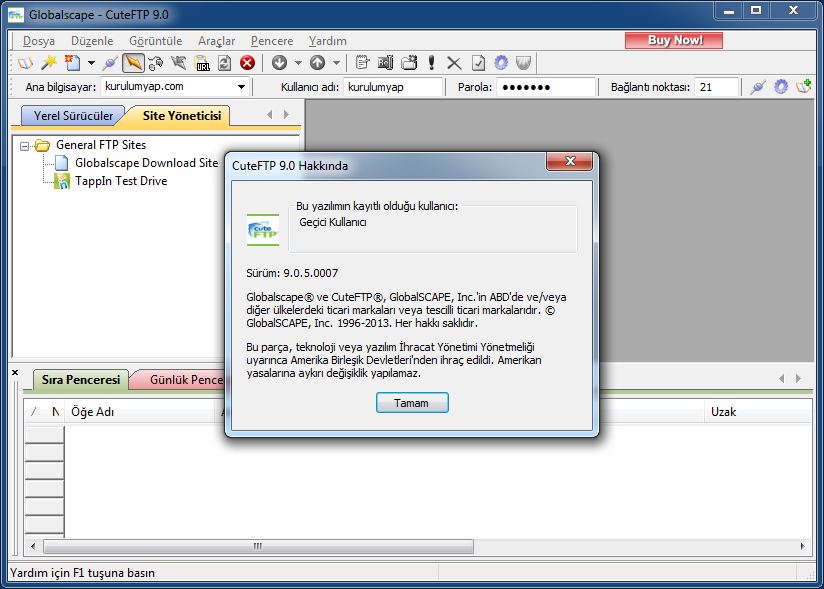
Task: Switch to the Yerel Sürücüler tab
Action: pos(73,116)
